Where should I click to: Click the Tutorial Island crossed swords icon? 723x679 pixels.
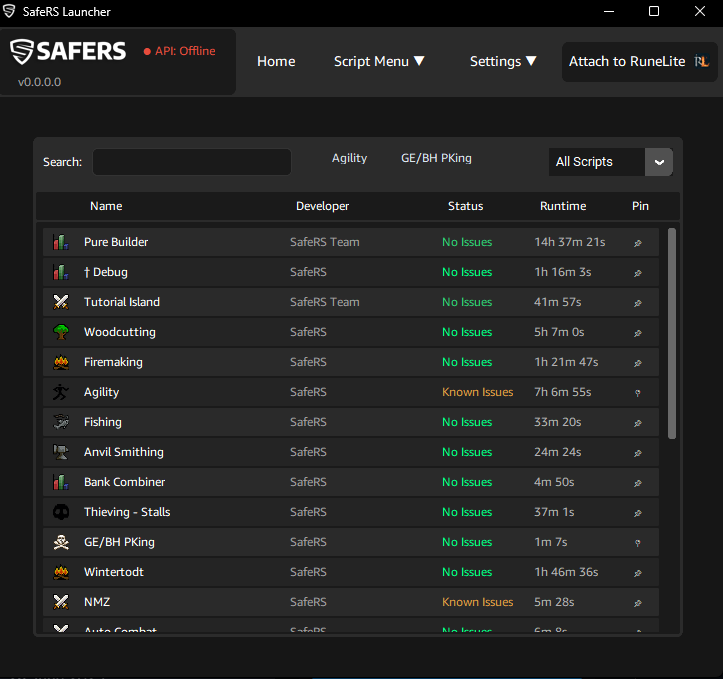point(61,302)
